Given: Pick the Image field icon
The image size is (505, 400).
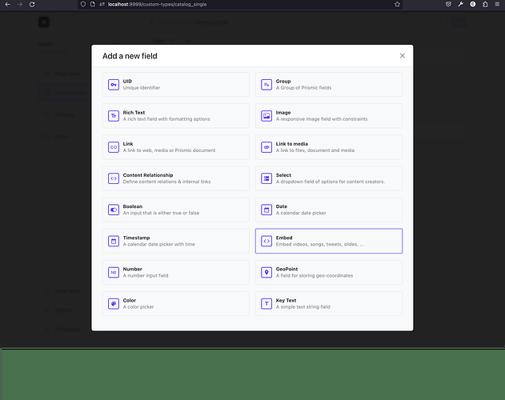Looking at the screenshot, I should (266, 116).
